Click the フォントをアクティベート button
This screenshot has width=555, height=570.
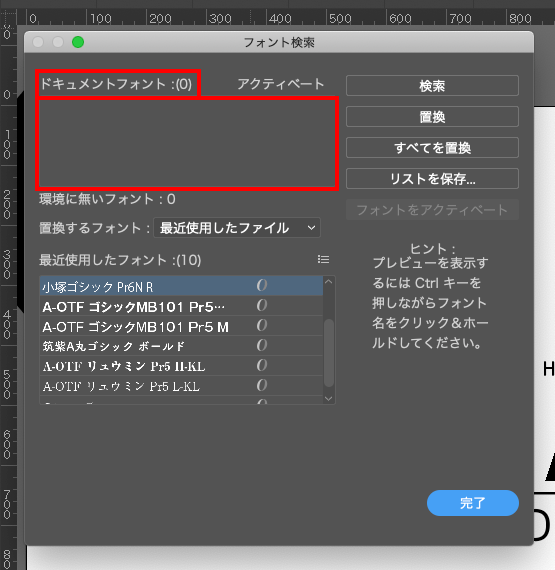coord(432,210)
